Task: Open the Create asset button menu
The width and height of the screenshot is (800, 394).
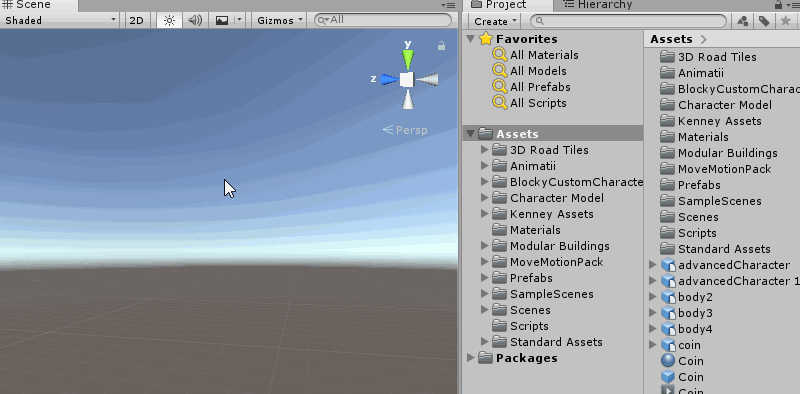Action: (x=494, y=21)
